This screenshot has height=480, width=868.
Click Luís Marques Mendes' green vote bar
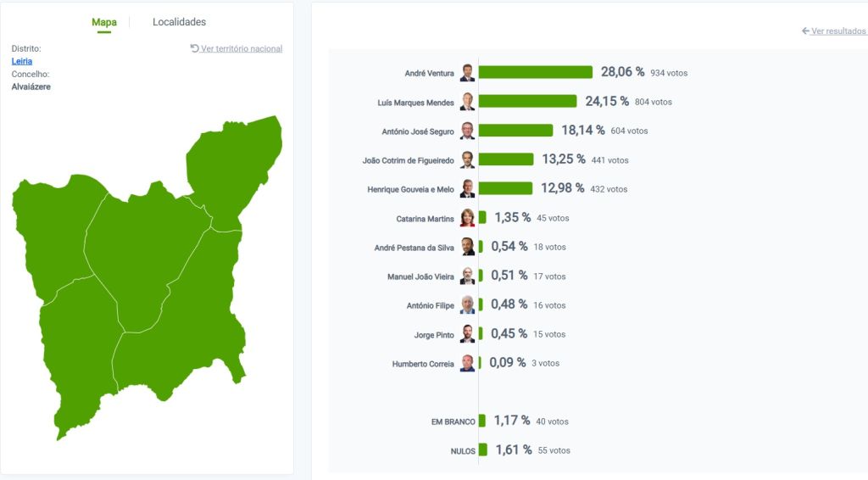tap(527, 102)
